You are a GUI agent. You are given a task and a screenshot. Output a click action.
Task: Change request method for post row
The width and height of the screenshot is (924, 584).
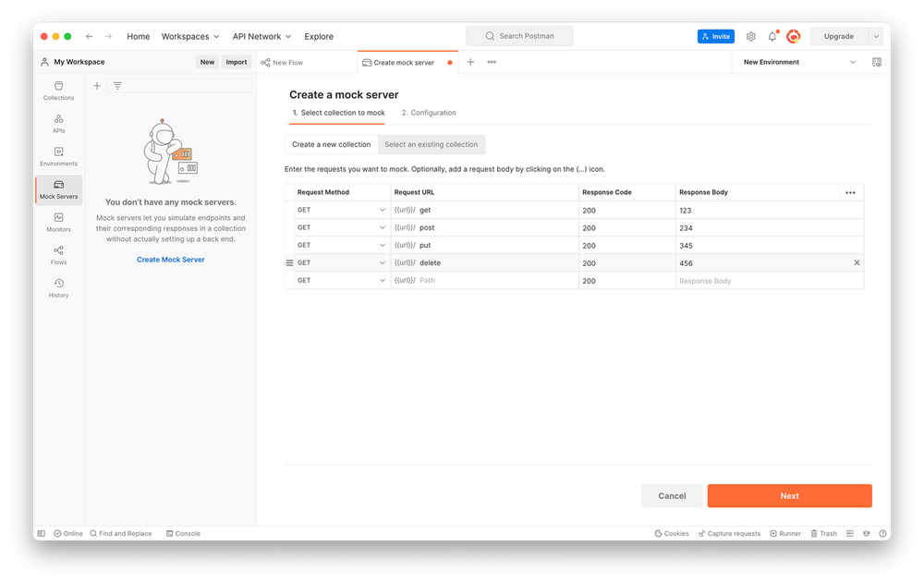pos(341,227)
